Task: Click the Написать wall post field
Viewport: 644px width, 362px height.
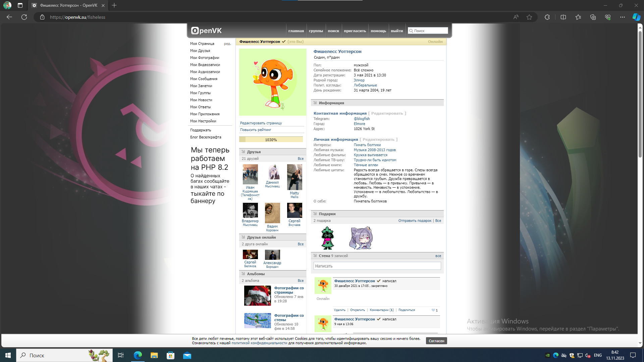Action: click(377, 266)
